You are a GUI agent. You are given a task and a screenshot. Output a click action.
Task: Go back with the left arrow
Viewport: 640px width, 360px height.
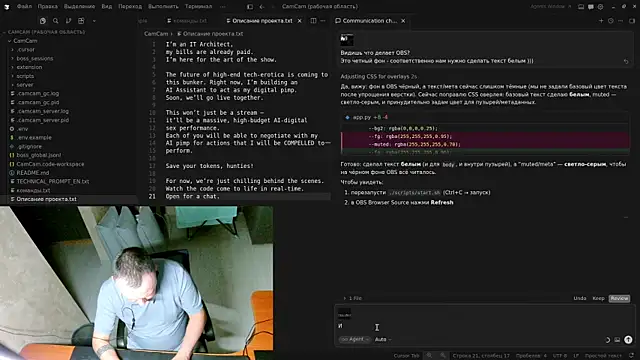click(x=262, y=7)
